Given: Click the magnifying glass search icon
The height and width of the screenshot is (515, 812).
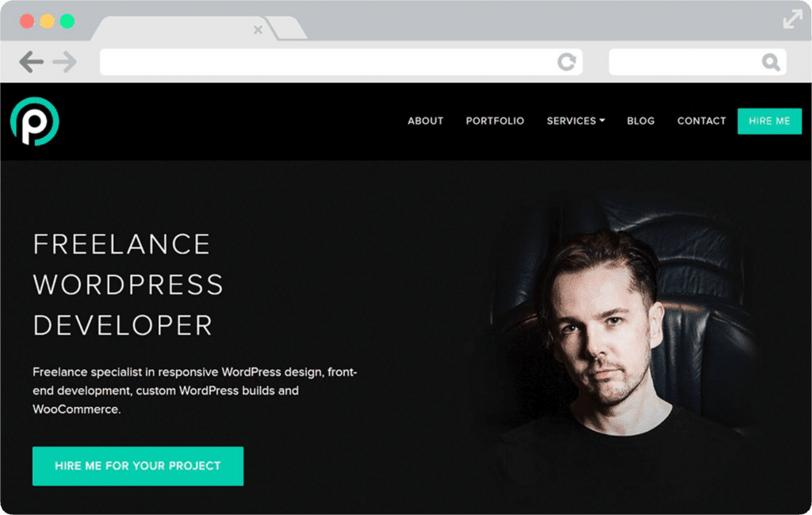Looking at the screenshot, I should click(771, 62).
